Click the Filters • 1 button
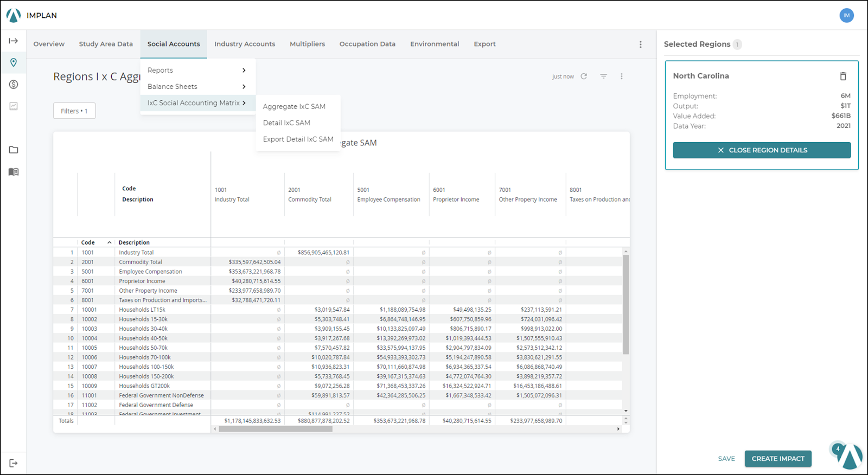Screen dimensions: 868x475 [x=74, y=111]
